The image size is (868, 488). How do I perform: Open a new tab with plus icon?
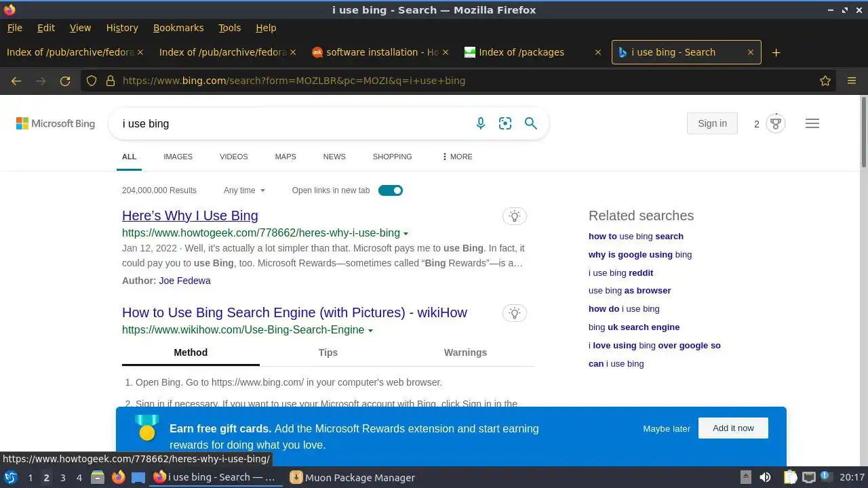point(776,52)
